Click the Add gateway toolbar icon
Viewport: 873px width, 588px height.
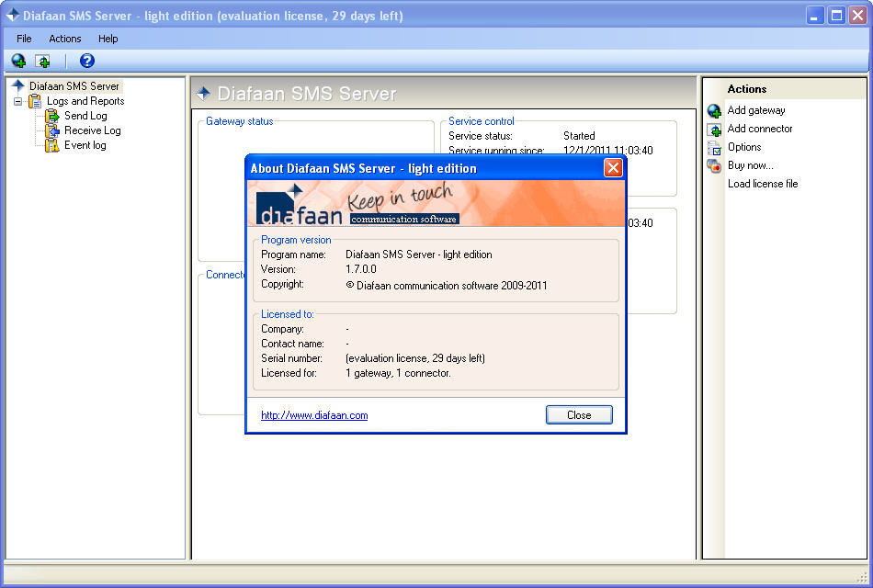tap(18, 59)
